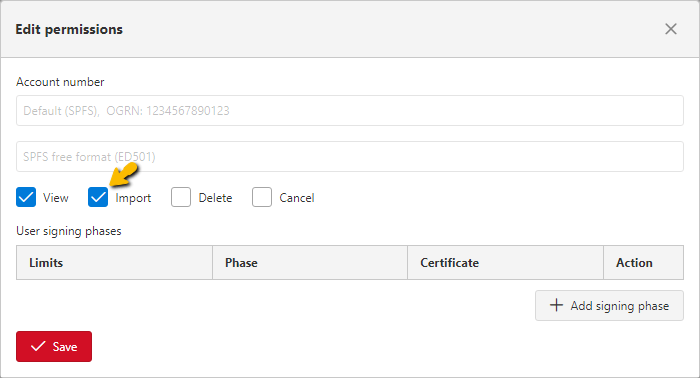Click the checkmark icon on the Save button
Image resolution: width=700 pixels, height=378 pixels.
tap(38, 346)
